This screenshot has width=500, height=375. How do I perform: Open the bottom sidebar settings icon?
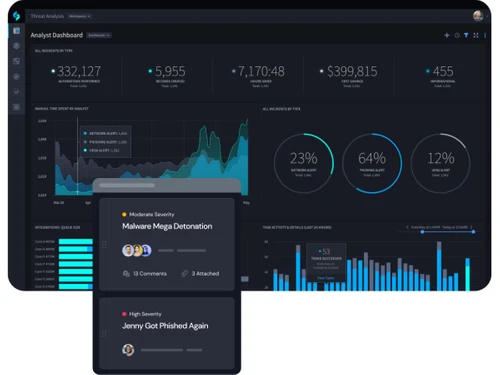point(16,107)
